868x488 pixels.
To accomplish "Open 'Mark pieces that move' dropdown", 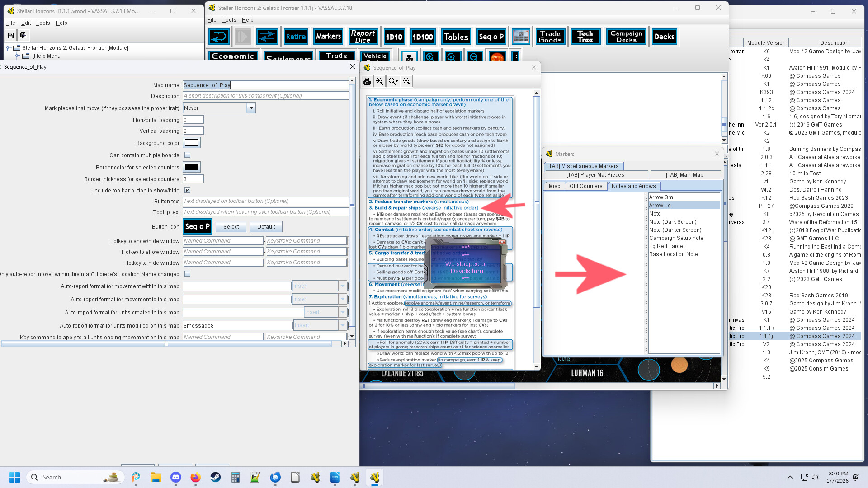I will (251, 108).
